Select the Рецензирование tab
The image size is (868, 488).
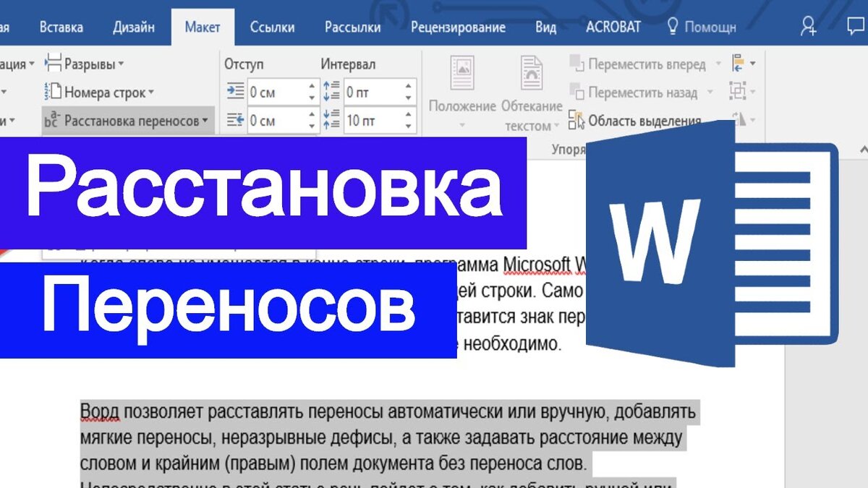point(458,27)
